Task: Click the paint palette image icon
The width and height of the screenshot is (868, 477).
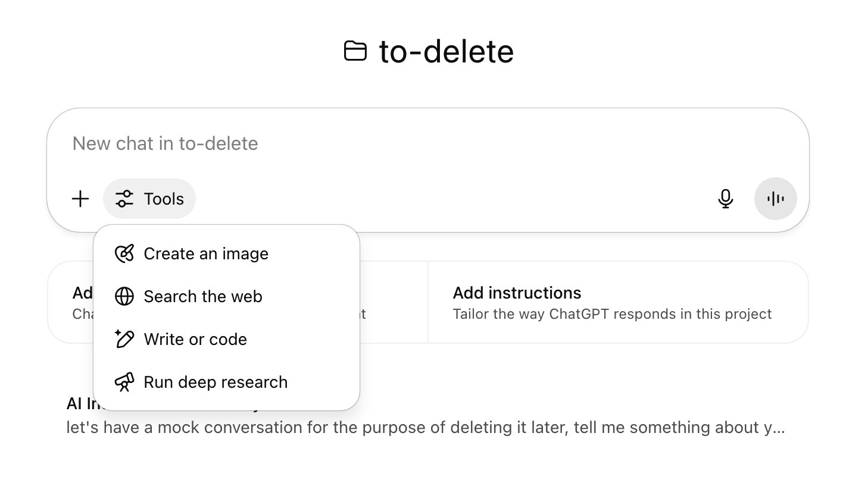Action: [x=124, y=254]
